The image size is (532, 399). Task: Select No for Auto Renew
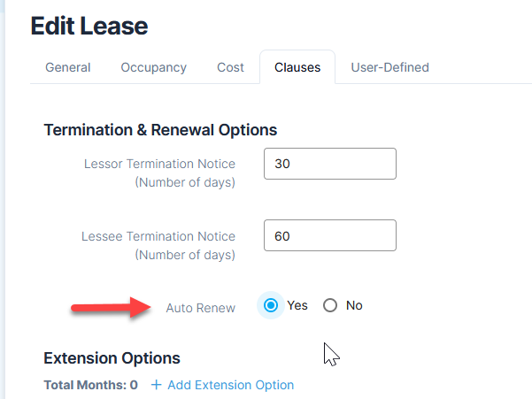click(x=331, y=305)
